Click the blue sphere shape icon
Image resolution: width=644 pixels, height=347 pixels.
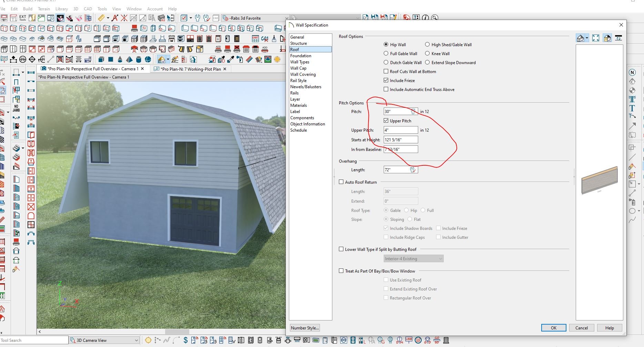point(148,60)
